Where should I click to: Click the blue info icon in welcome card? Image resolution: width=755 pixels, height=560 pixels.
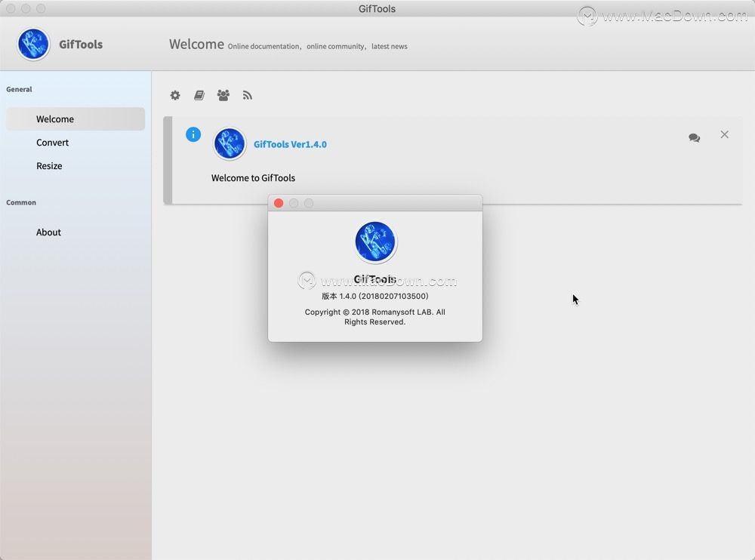click(193, 134)
